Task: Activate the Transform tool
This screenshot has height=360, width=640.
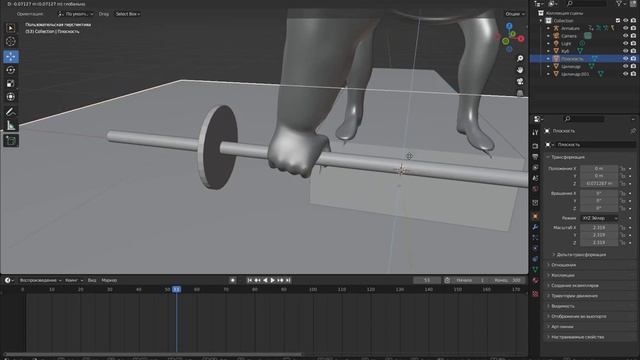Action: 11,97
